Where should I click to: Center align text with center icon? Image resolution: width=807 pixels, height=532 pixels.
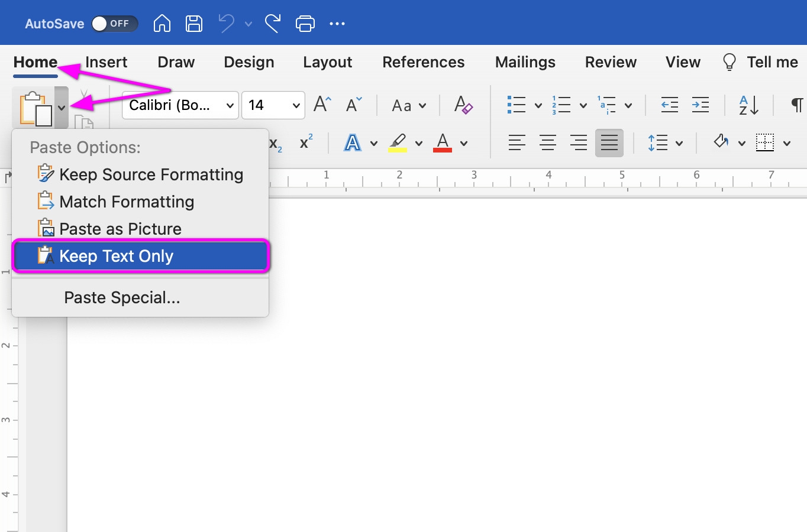tap(547, 143)
